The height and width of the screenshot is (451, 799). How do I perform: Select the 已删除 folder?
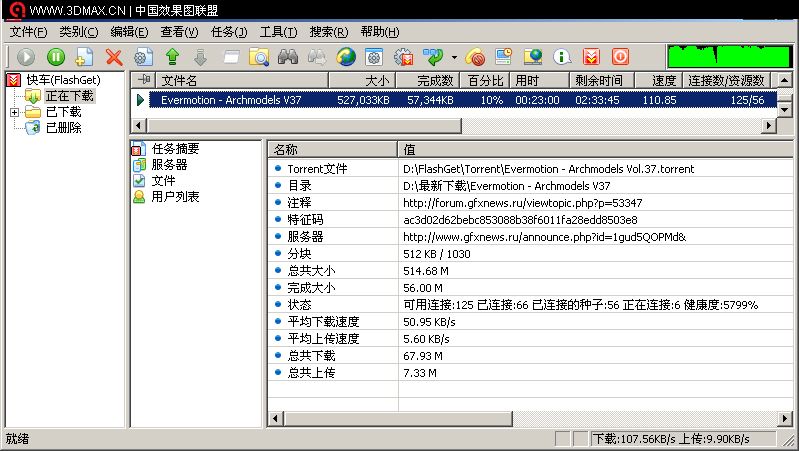(x=63, y=127)
